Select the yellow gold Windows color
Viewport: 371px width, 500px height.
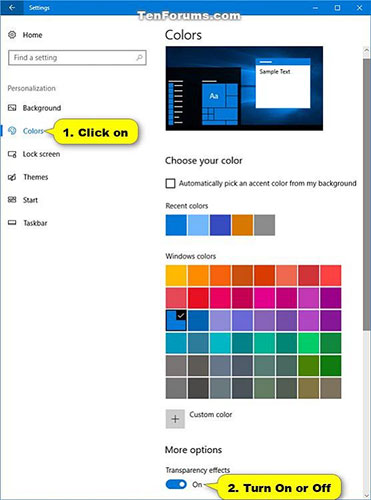point(176,275)
